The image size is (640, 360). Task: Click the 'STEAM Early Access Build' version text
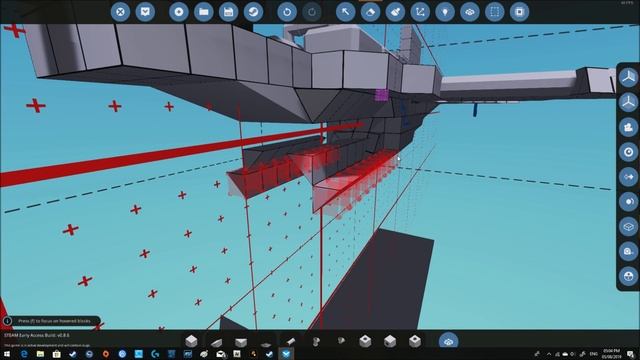pos(37,335)
